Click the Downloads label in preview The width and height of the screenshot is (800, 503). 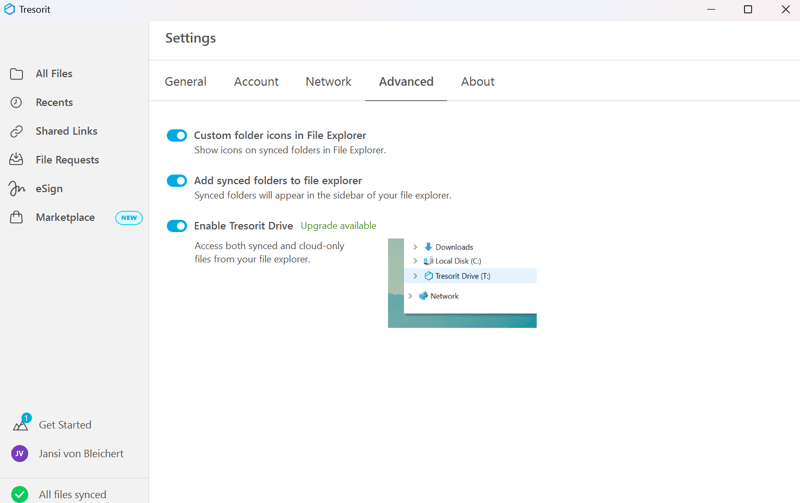(x=454, y=247)
